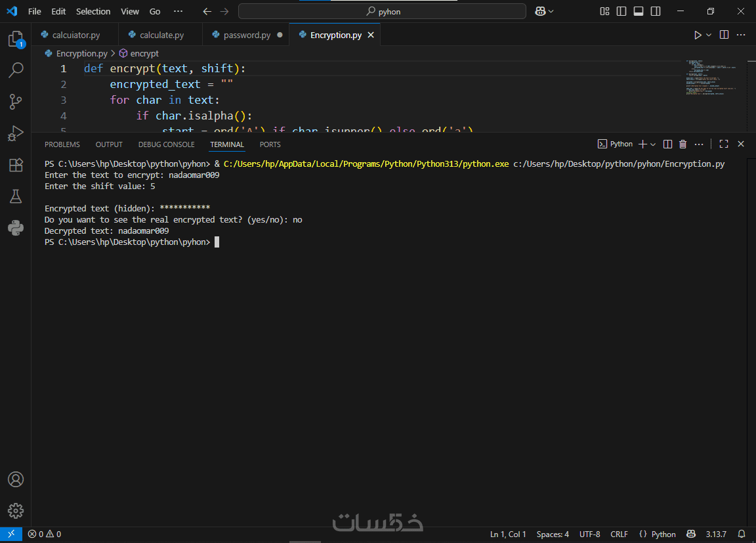Open the Python extension sidebar view
The image size is (756, 543).
[x=16, y=228]
